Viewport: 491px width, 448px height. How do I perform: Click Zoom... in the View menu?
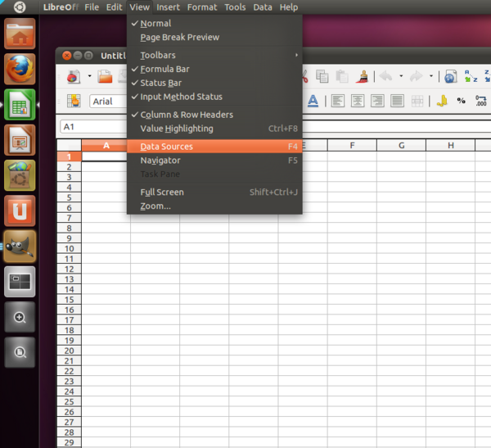click(155, 206)
